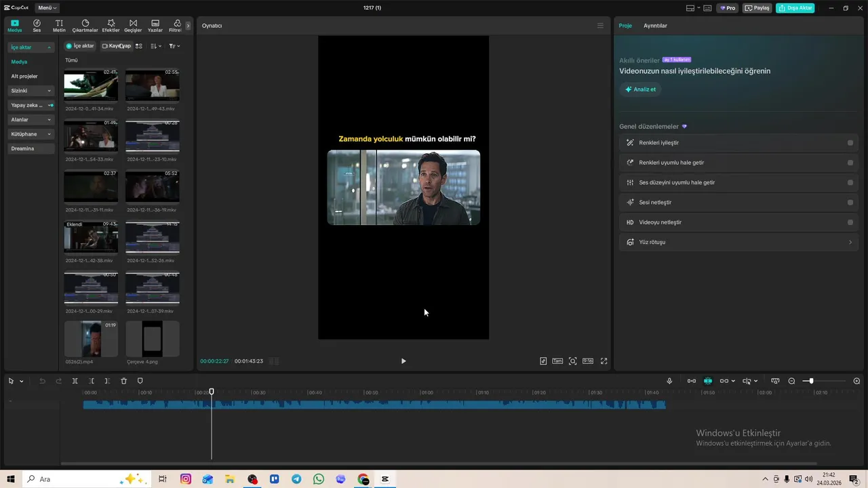This screenshot has width=868, height=488.
Task: Open the Yazılar captions tab
Action: click(x=155, y=26)
